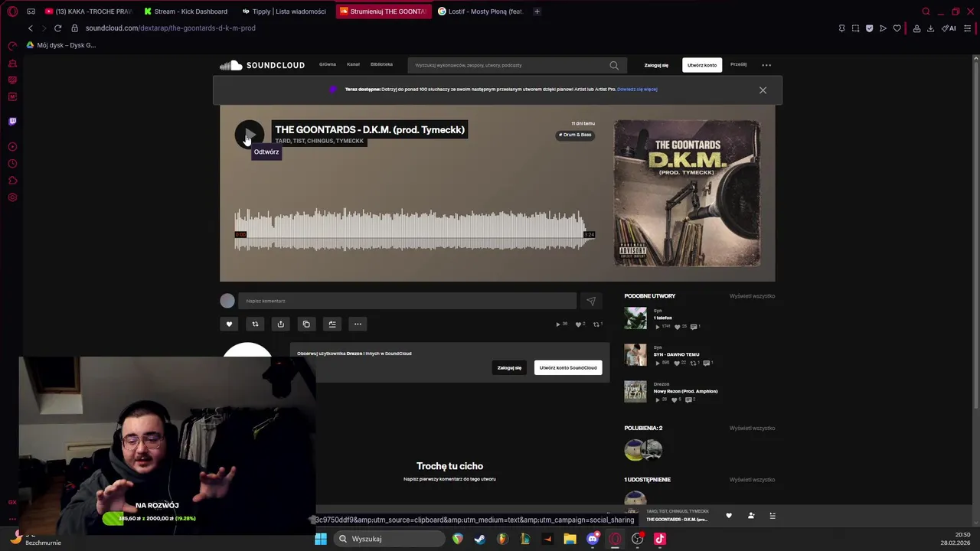980x551 pixels.
Task: Click the Utwórz konto button in header
Action: tap(702, 65)
